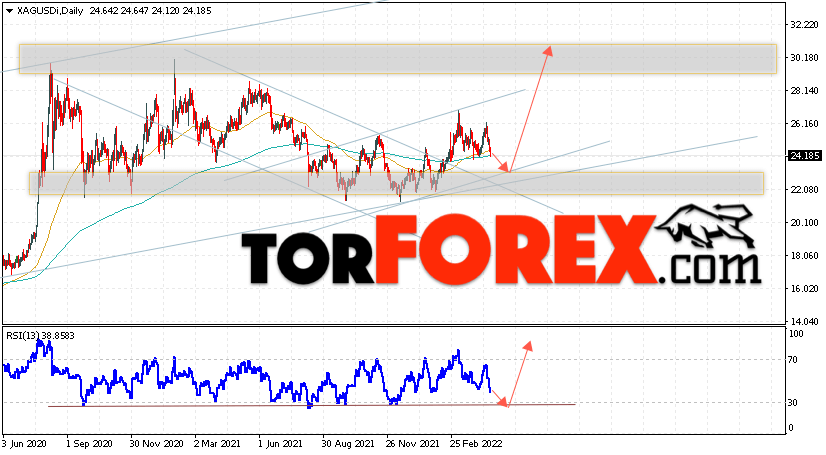
Task: Select the 20.100 price axis label
Action: pos(804,222)
